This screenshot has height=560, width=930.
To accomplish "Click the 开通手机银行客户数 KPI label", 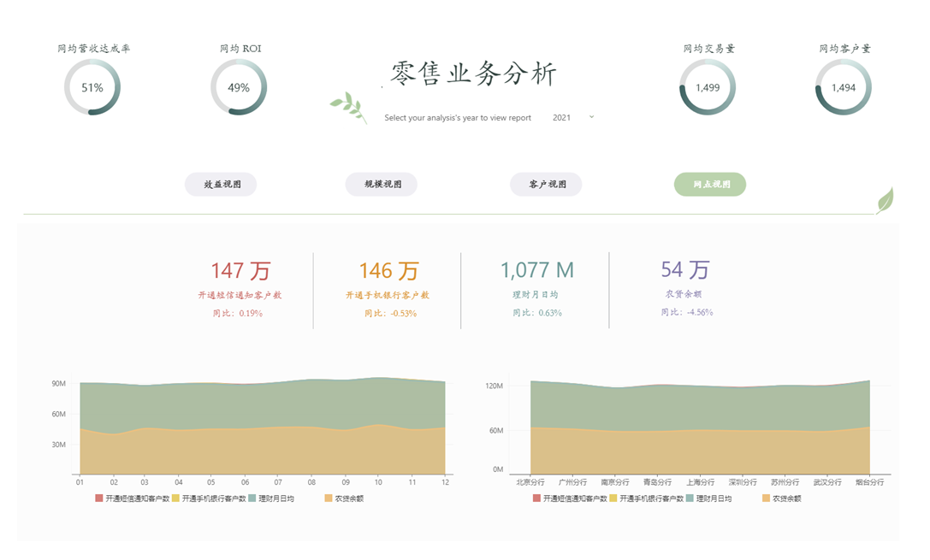I will (x=388, y=295).
